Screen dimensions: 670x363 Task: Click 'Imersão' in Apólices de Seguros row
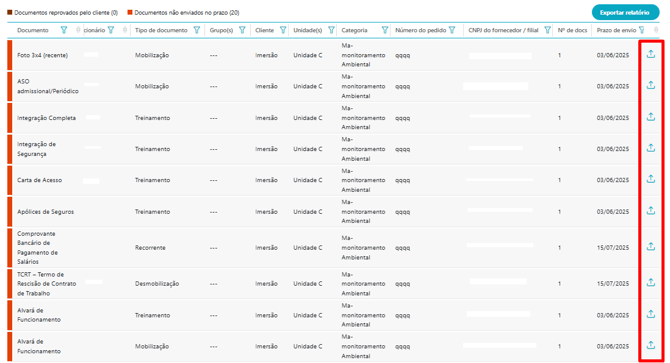[266, 212]
